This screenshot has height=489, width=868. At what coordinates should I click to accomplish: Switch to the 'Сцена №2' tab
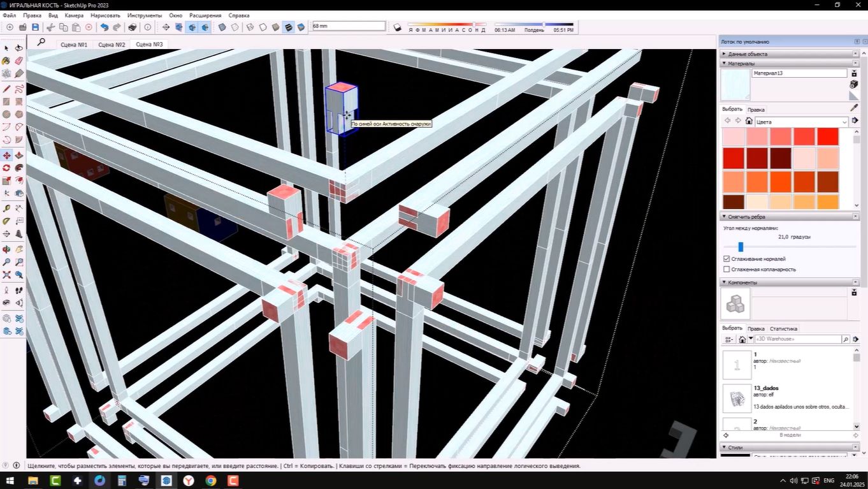[111, 45]
